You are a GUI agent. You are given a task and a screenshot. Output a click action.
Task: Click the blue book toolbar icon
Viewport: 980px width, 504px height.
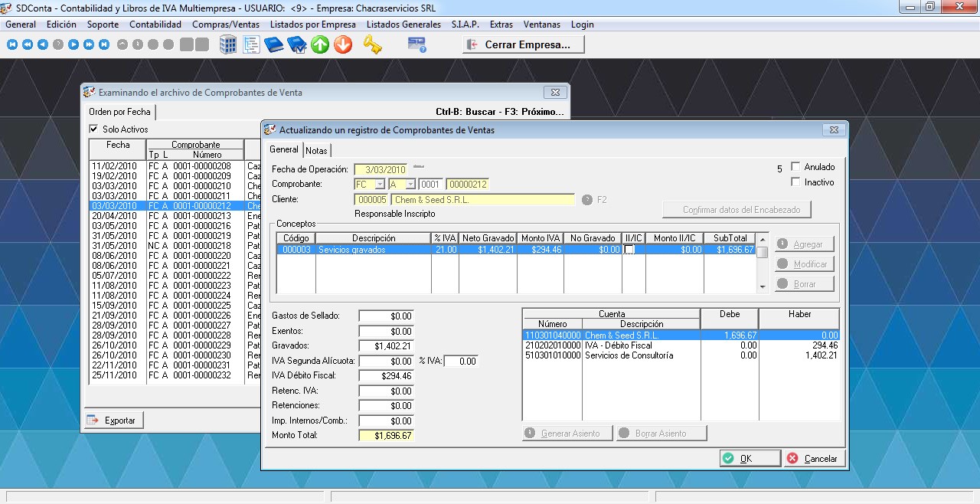(273, 44)
